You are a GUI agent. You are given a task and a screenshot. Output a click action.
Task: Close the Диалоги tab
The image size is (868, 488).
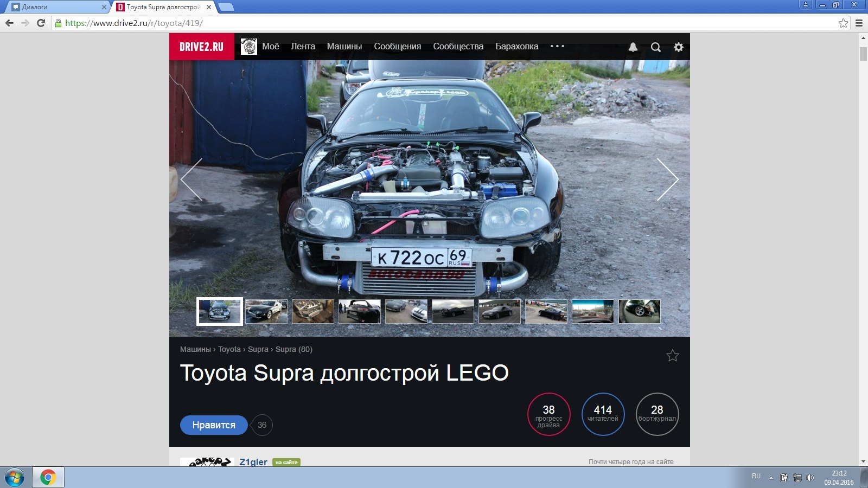(104, 7)
